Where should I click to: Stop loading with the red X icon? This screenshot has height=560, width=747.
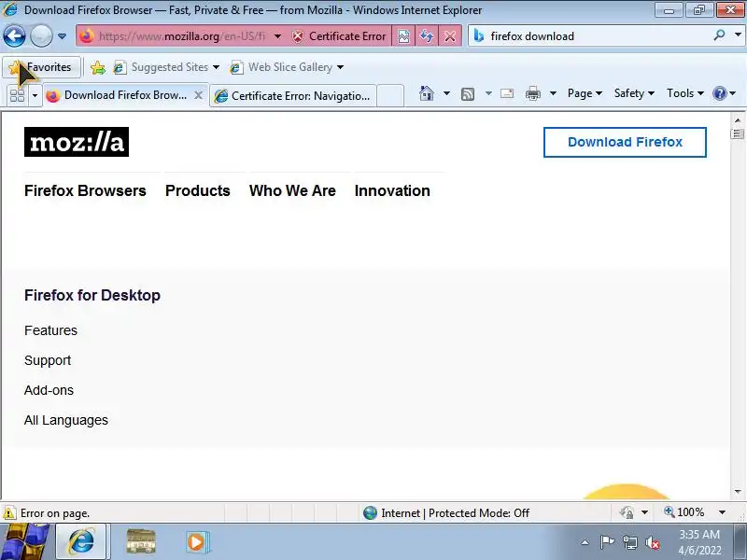pos(450,36)
